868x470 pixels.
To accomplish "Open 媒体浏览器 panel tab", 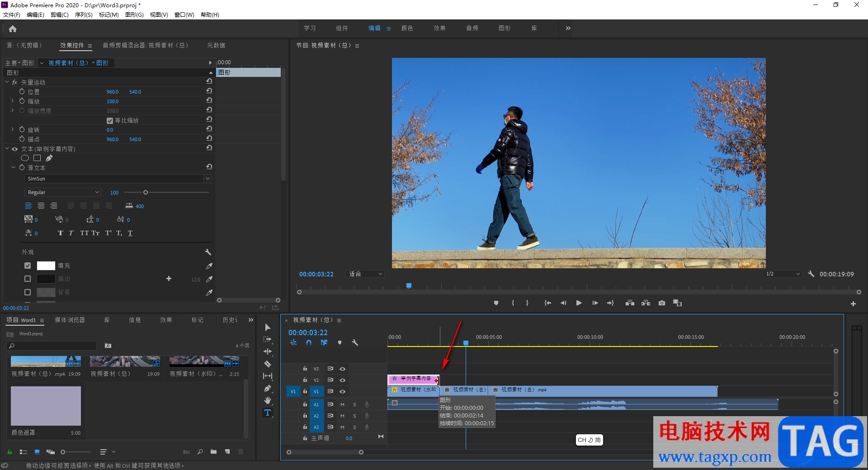I will tap(70, 320).
